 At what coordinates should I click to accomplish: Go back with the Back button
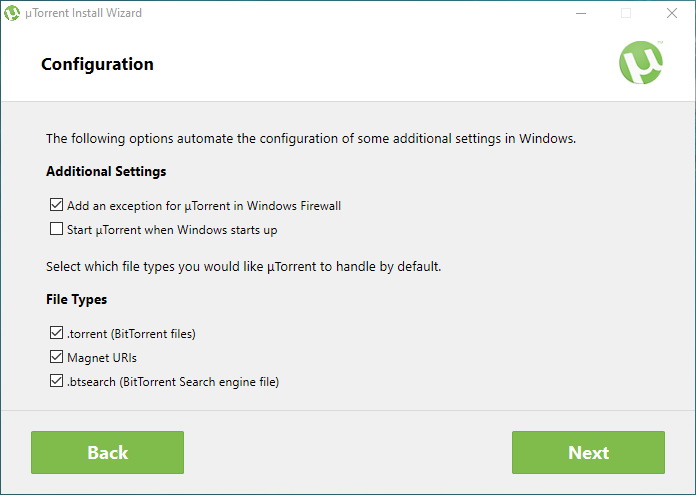[x=107, y=452]
